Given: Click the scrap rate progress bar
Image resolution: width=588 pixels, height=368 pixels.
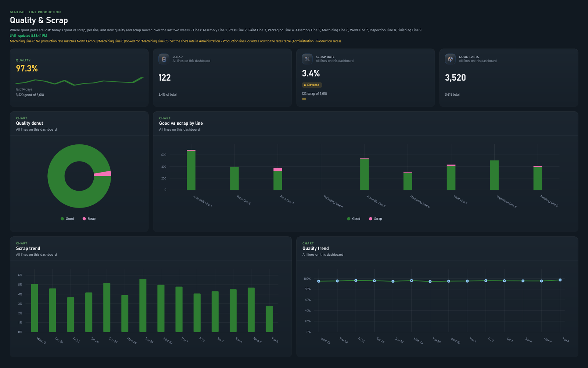Looking at the screenshot, I should click(365, 99).
